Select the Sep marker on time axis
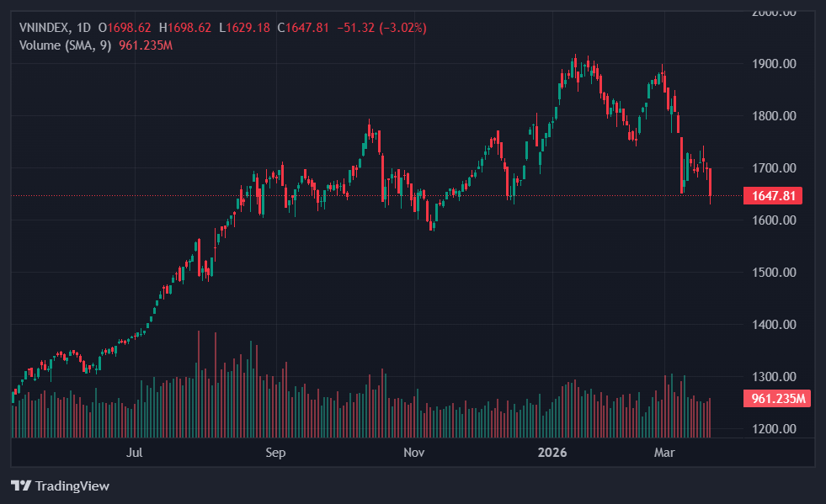Image resolution: width=826 pixels, height=504 pixels. [x=275, y=453]
